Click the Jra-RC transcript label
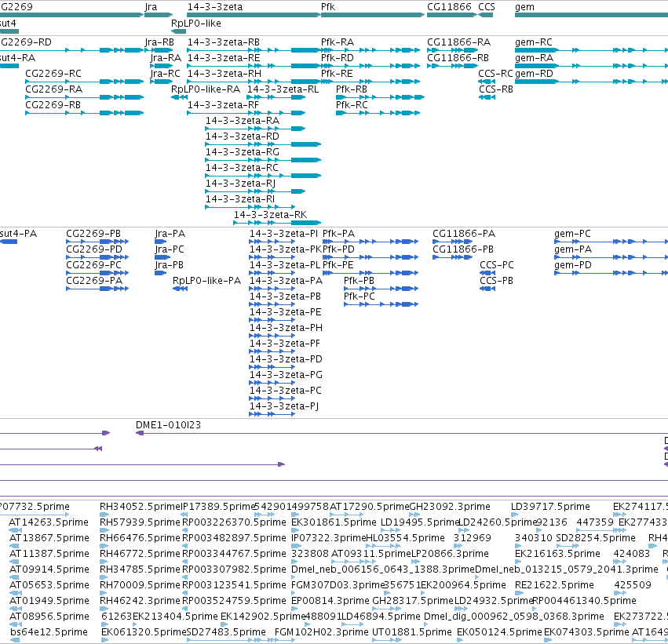Viewport: 668px width, 644px height. [166, 74]
